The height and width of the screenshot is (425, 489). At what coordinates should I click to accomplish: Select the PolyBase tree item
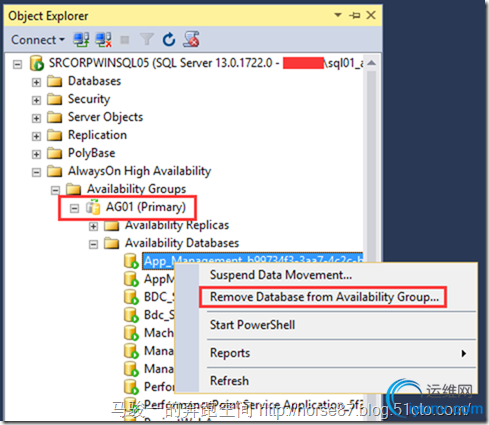coord(91,153)
